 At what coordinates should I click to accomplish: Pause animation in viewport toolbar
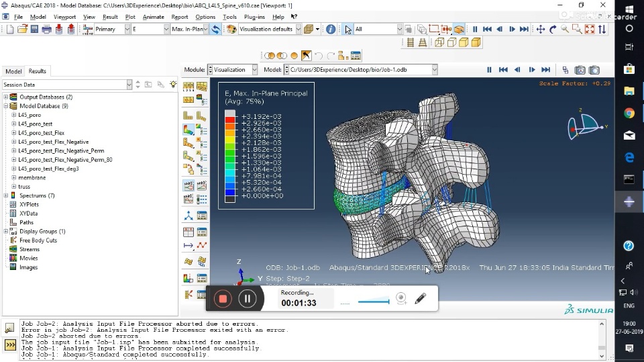coord(489,70)
